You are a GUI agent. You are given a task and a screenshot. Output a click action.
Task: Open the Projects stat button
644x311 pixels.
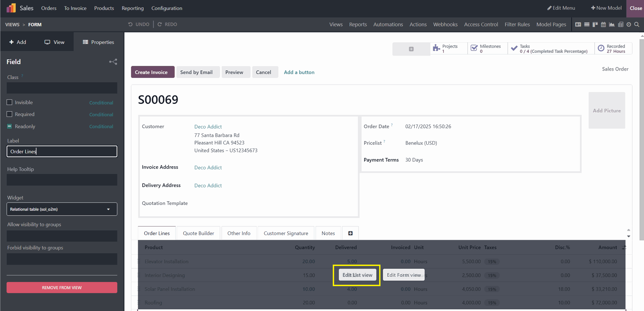pos(449,48)
